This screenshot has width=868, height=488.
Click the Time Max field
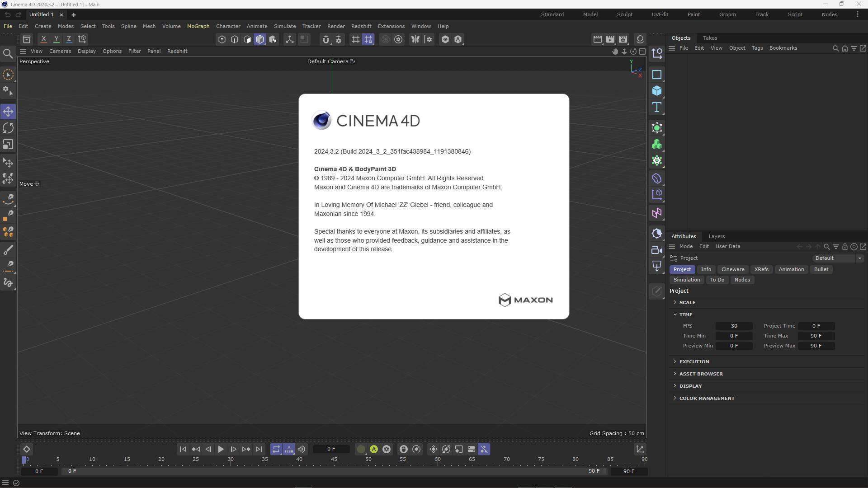coord(816,336)
